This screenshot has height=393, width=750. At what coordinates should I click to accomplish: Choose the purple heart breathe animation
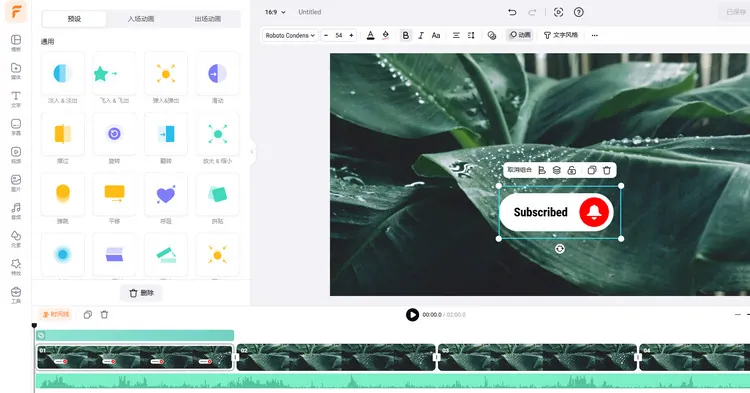click(x=165, y=195)
